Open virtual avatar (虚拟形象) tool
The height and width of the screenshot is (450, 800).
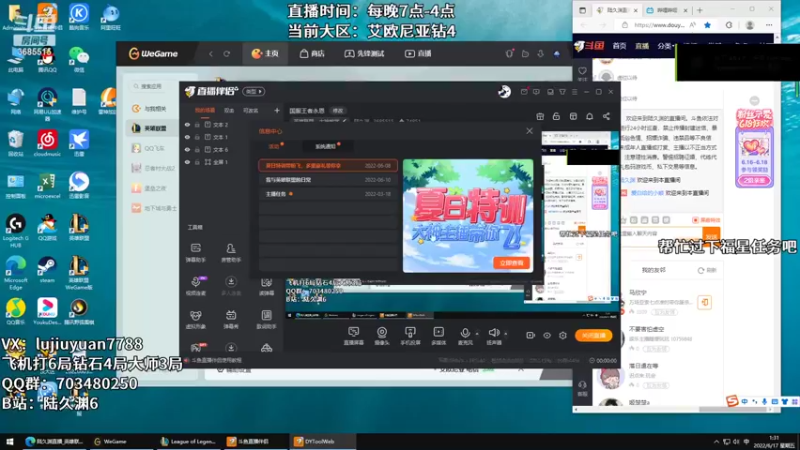click(x=195, y=319)
